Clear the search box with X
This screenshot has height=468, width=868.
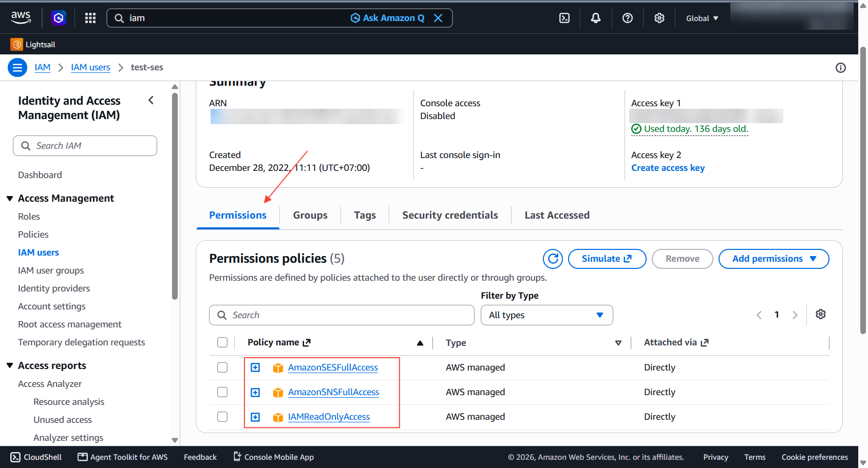coord(438,18)
